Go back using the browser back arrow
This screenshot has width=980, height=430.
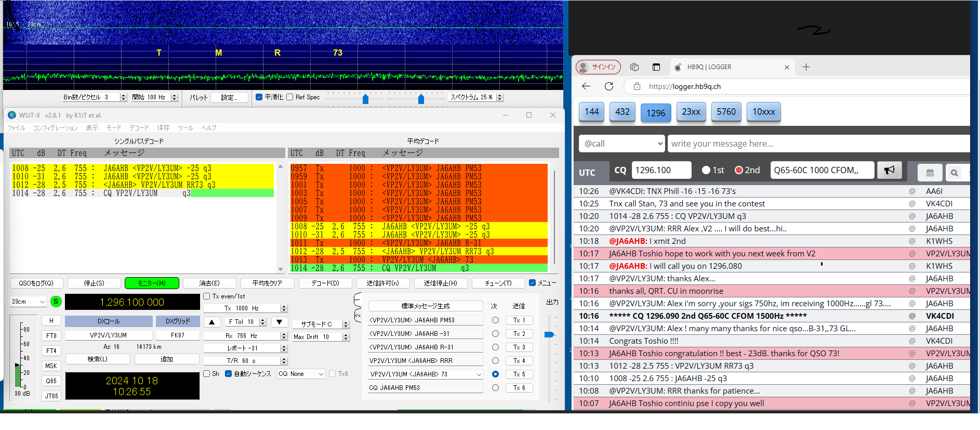click(x=586, y=86)
